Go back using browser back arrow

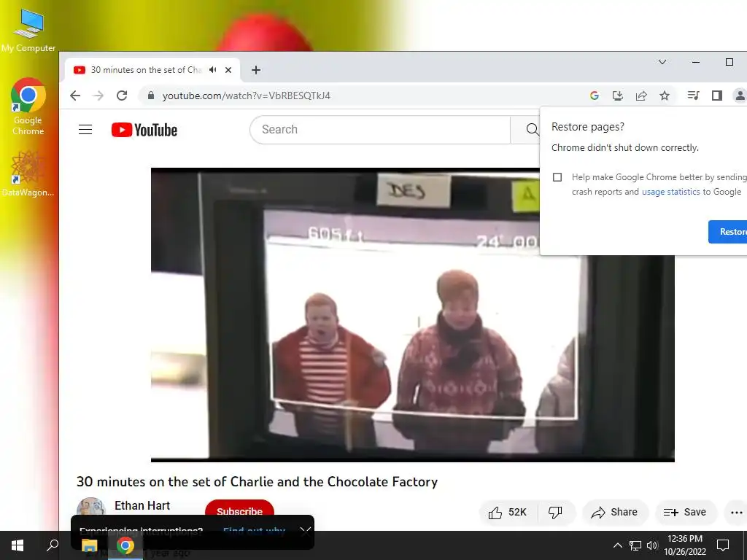[75, 96]
